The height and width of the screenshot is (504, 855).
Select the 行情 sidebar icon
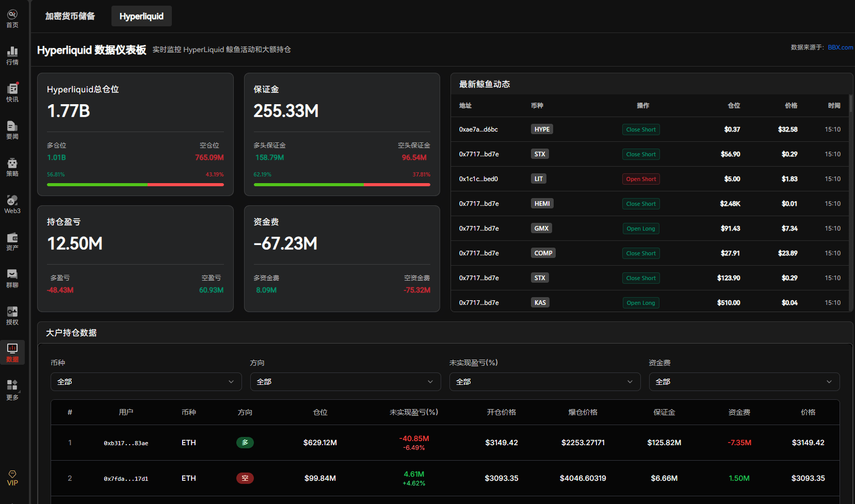pos(12,54)
